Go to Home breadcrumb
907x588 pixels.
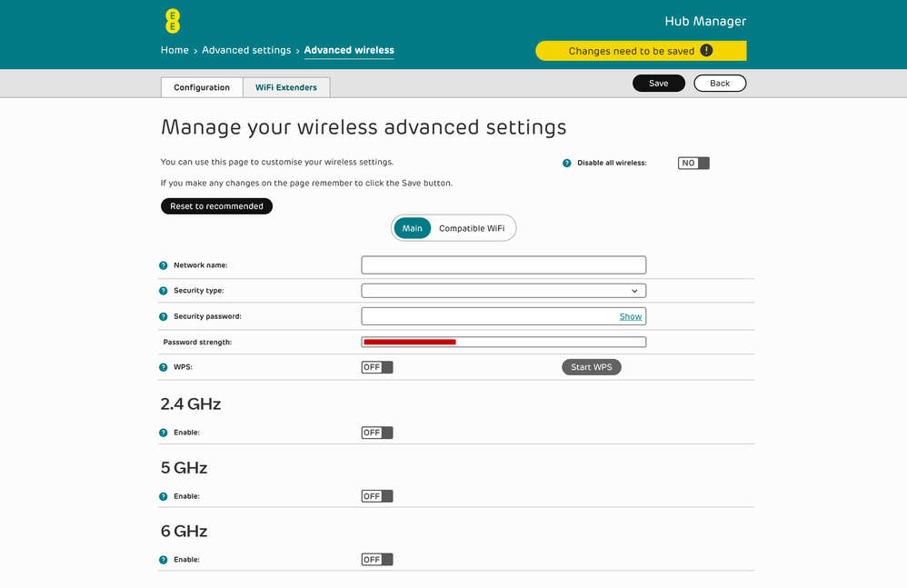click(174, 50)
